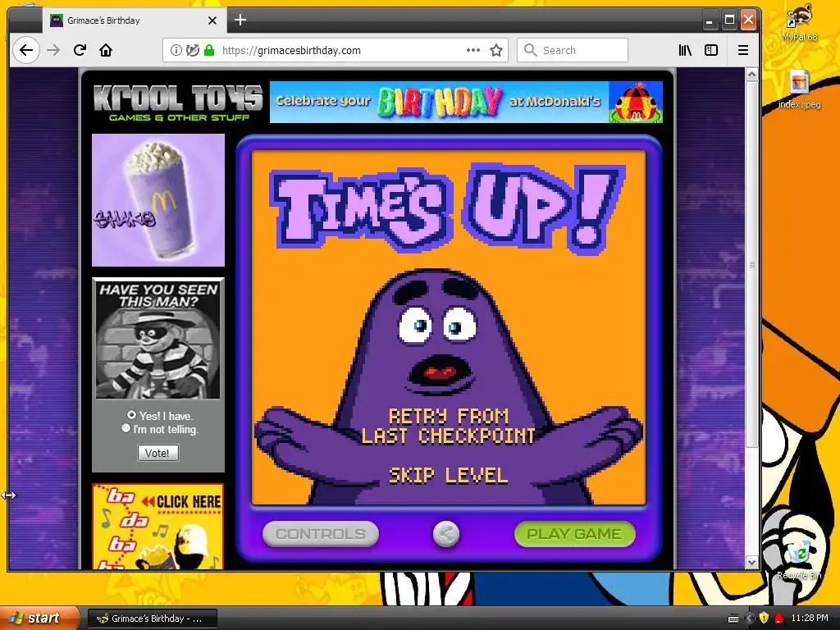This screenshot has width=840, height=630.
Task: Open tracking protection shield icon
Action: click(192, 50)
